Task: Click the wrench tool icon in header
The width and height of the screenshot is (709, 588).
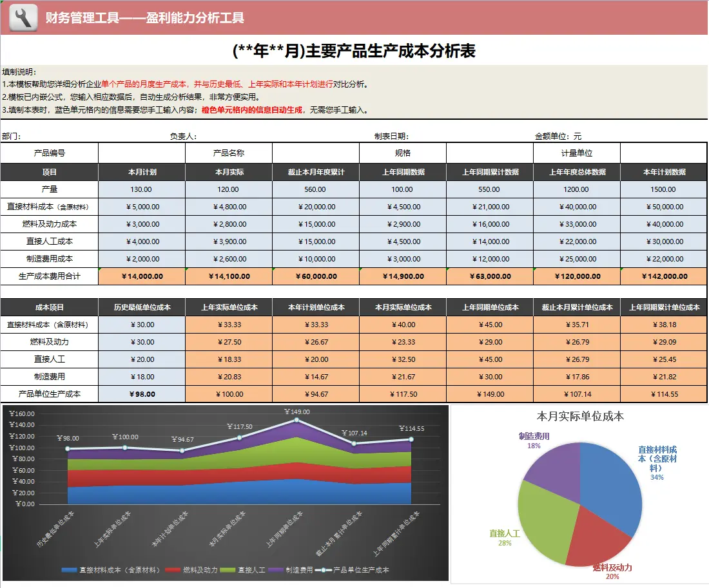Action: click(x=23, y=17)
